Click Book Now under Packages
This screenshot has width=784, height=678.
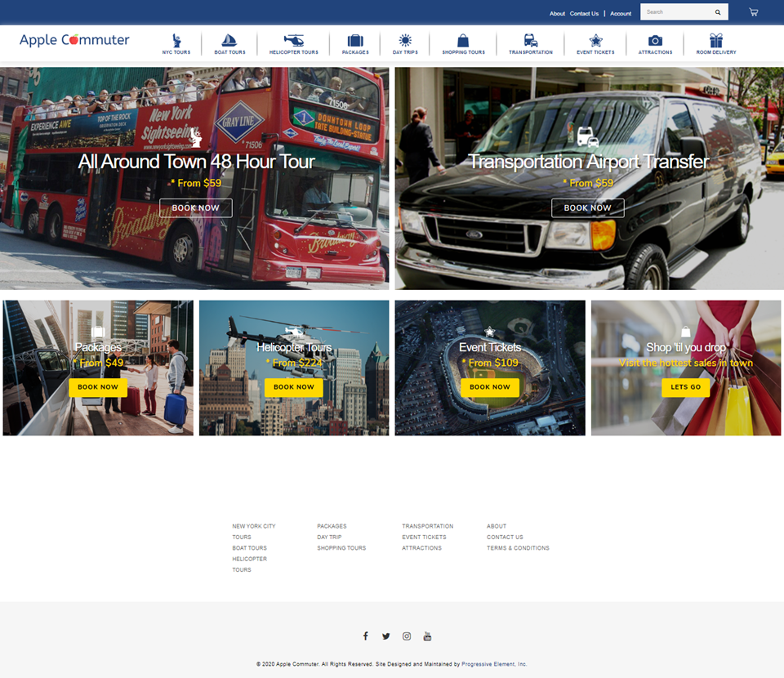pos(98,387)
